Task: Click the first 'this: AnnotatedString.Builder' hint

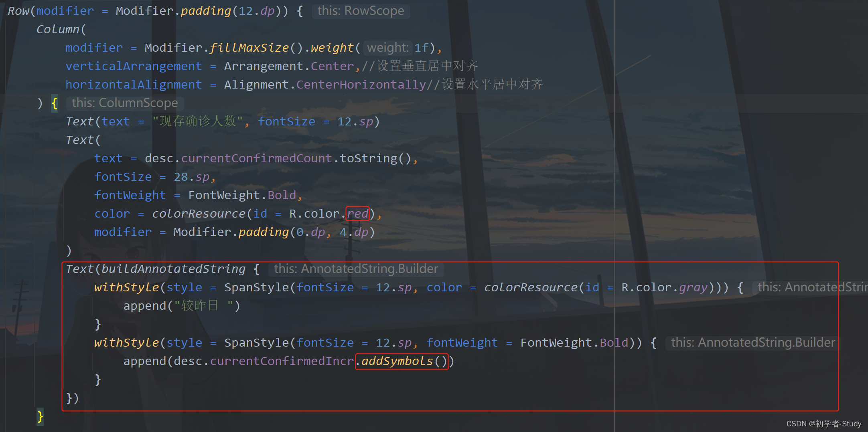Action: (356, 269)
